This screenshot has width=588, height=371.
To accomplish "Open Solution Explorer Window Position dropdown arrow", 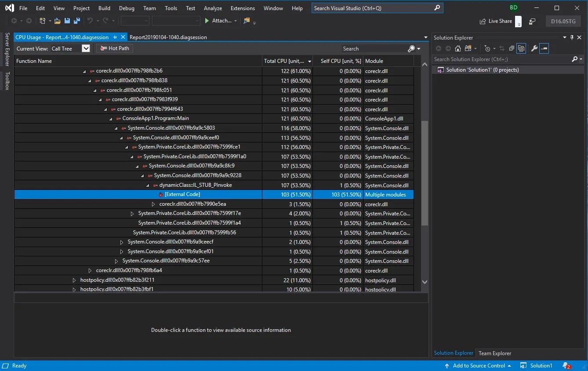I will (x=565, y=37).
